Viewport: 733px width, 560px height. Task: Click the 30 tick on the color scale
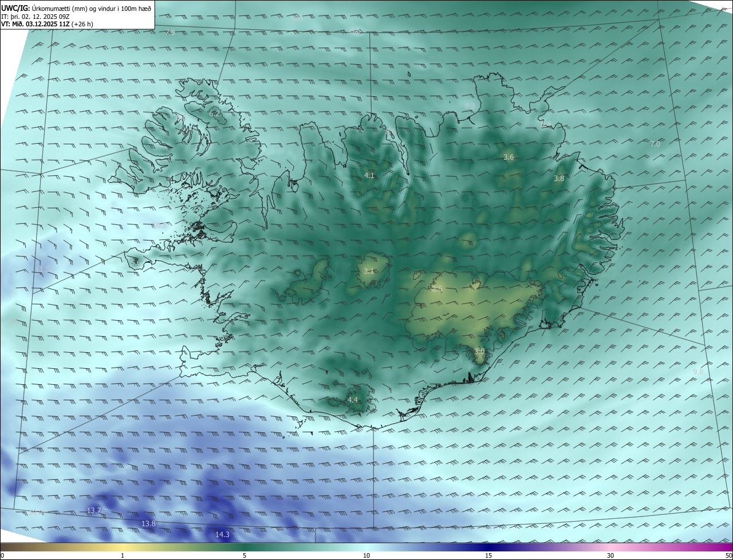coord(610,555)
